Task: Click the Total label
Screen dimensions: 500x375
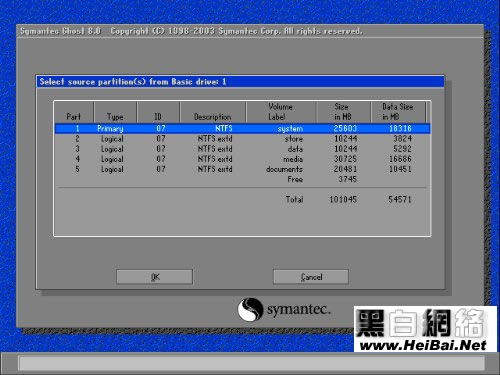Action: 294,200
